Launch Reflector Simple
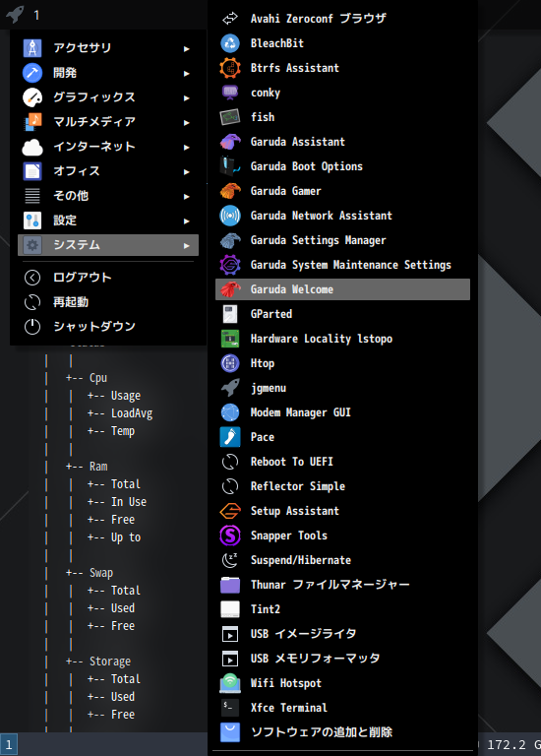The width and height of the screenshot is (541, 756). (x=342, y=486)
